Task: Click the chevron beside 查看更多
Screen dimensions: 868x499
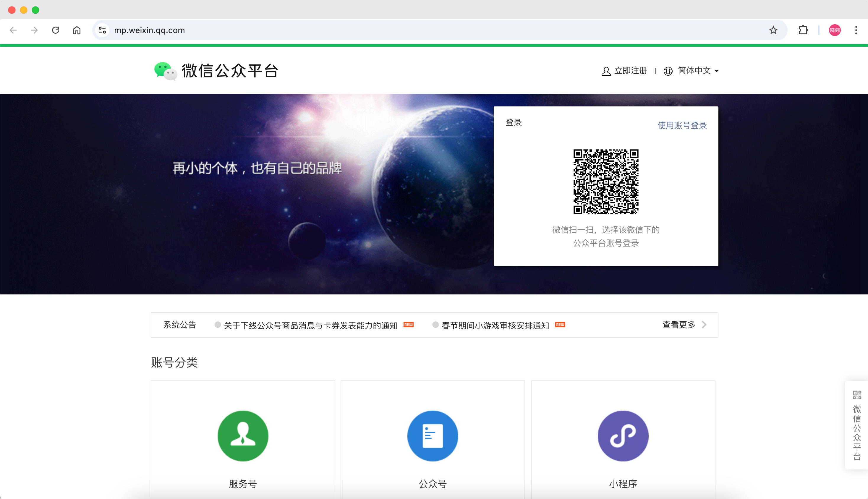Action: pos(704,325)
